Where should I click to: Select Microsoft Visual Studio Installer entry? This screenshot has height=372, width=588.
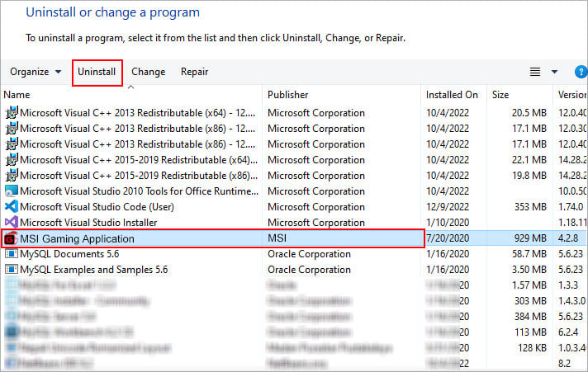(88, 223)
